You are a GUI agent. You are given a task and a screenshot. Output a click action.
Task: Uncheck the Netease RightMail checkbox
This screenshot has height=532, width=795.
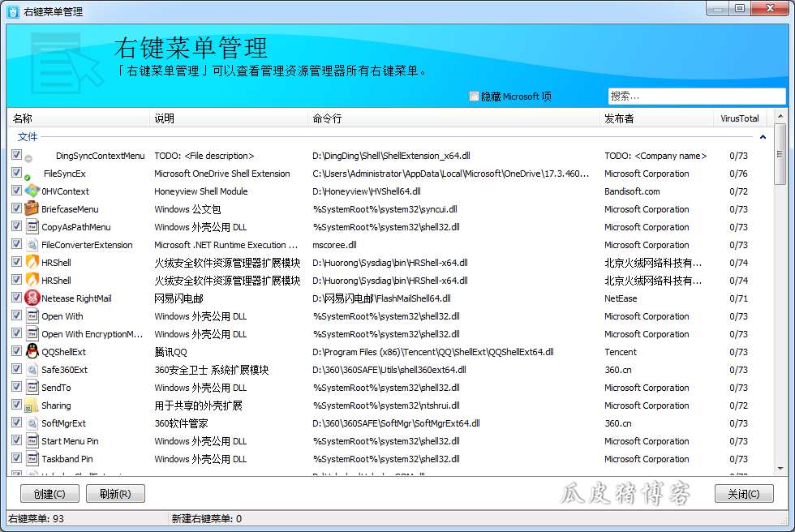pos(16,297)
